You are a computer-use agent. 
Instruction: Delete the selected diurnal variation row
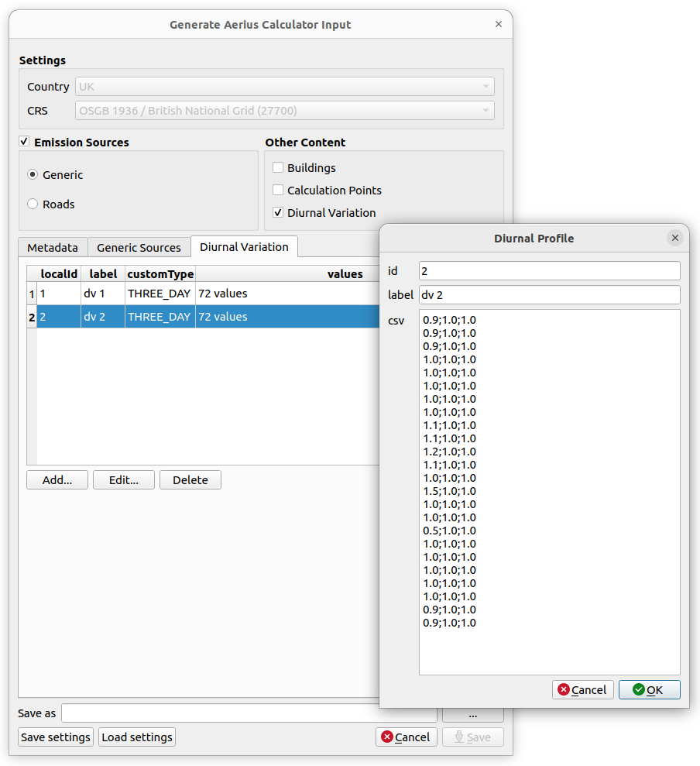[190, 480]
